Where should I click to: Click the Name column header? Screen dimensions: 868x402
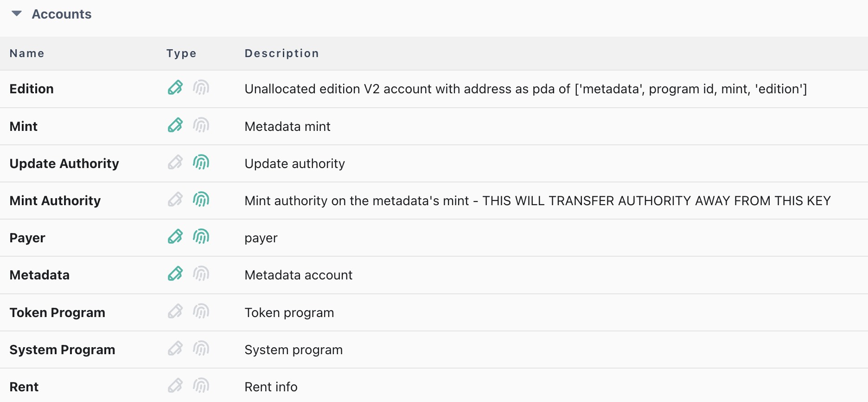point(27,53)
